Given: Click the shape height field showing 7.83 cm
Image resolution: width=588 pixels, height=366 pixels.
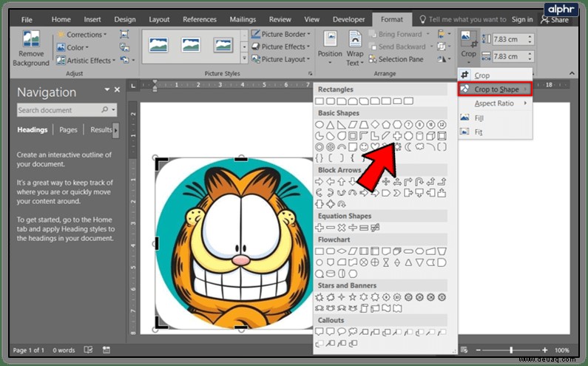Looking at the screenshot, I should [x=513, y=39].
